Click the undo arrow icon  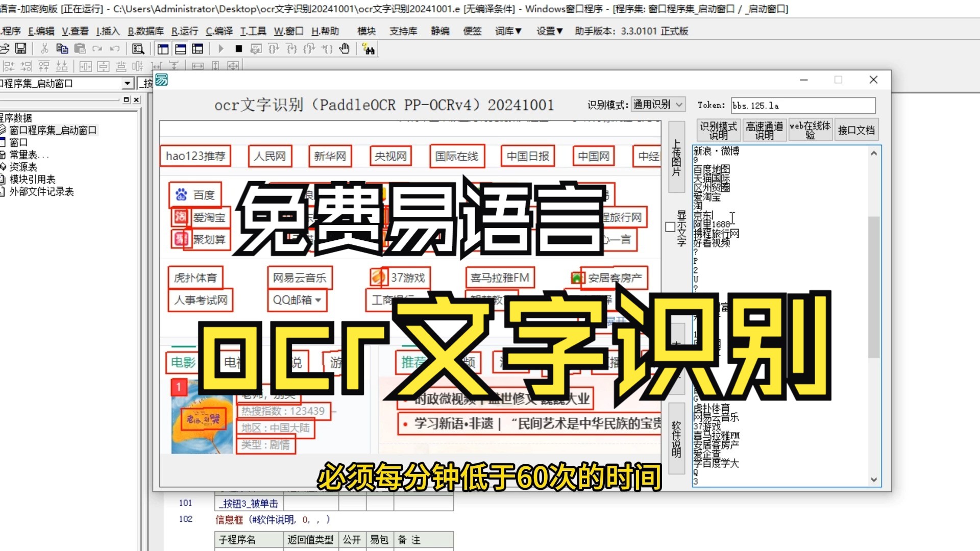(114, 48)
